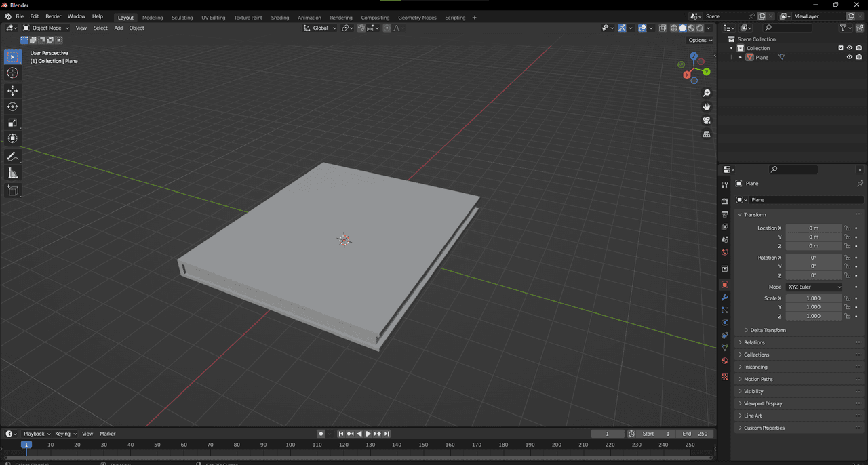Click the Options button in the viewport
Image resolution: width=868 pixels, height=465 pixels.
(700, 40)
